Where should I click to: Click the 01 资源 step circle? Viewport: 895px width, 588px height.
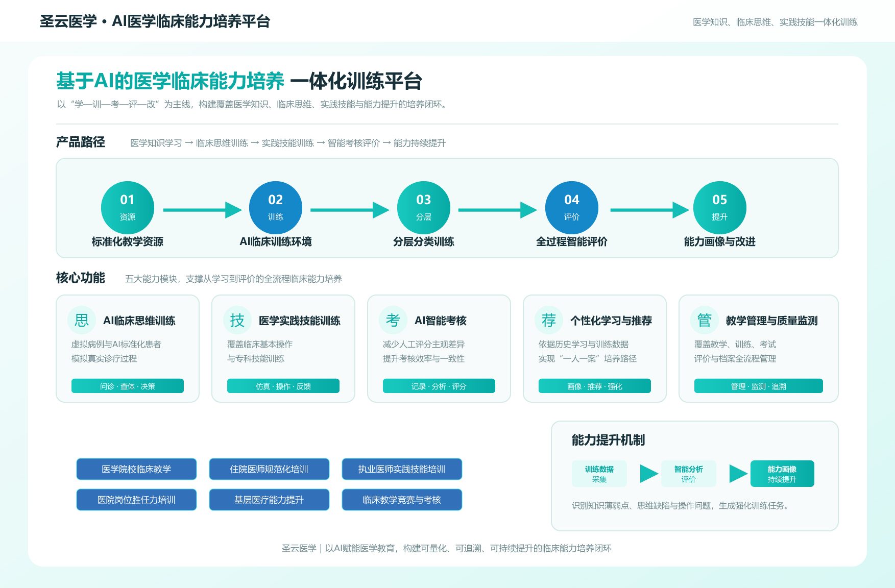[x=128, y=208]
